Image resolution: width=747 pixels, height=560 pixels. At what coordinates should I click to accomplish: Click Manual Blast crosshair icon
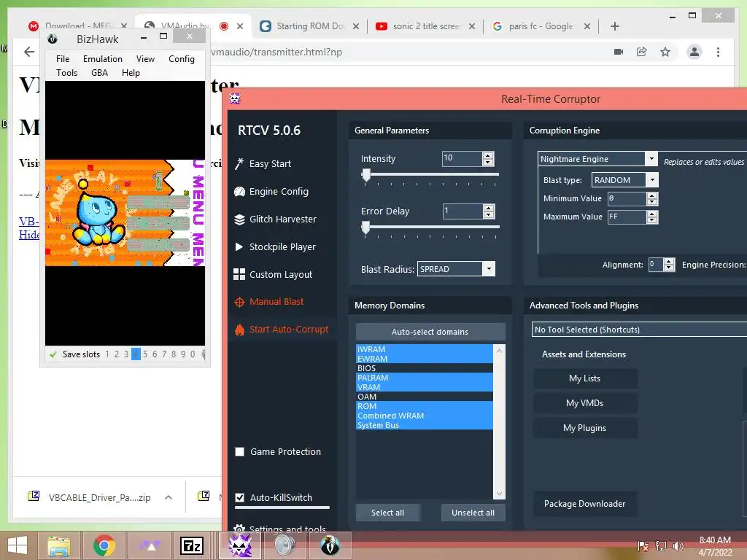click(239, 302)
